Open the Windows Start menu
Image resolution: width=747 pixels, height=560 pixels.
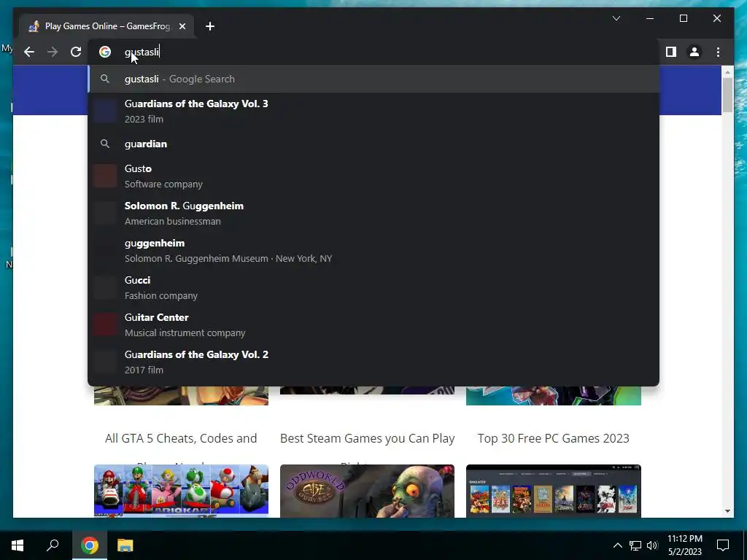18,545
